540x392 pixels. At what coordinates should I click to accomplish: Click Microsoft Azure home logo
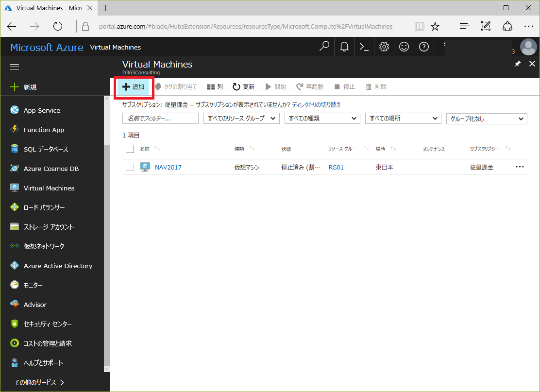click(47, 47)
